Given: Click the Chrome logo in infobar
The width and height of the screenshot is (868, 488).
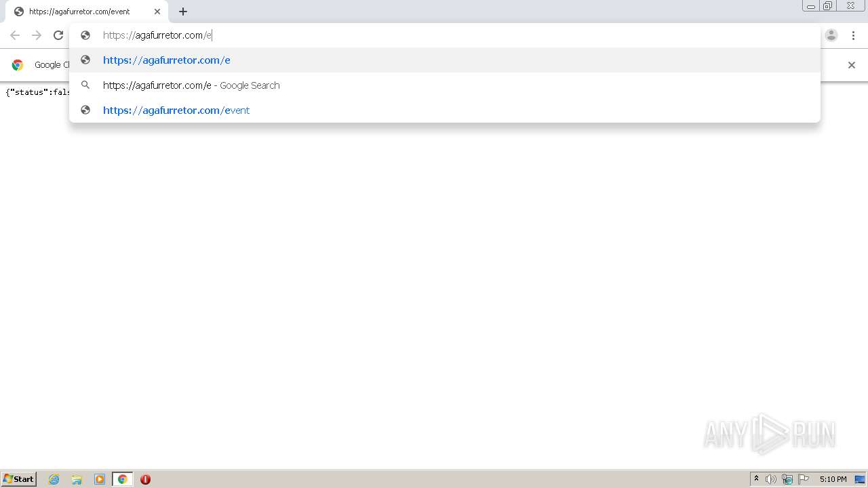Looking at the screenshot, I should pyautogui.click(x=18, y=65).
